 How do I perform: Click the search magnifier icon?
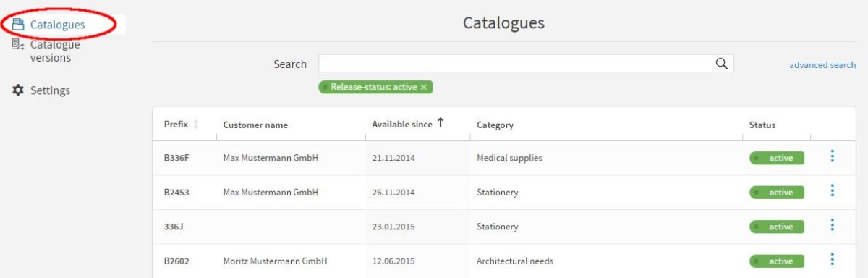click(x=721, y=64)
